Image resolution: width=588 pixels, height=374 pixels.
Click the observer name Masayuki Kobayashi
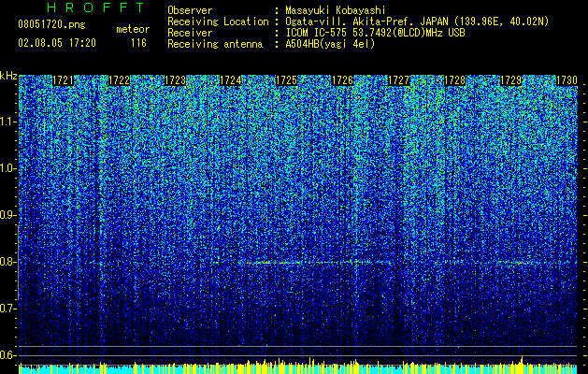click(x=336, y=10)
